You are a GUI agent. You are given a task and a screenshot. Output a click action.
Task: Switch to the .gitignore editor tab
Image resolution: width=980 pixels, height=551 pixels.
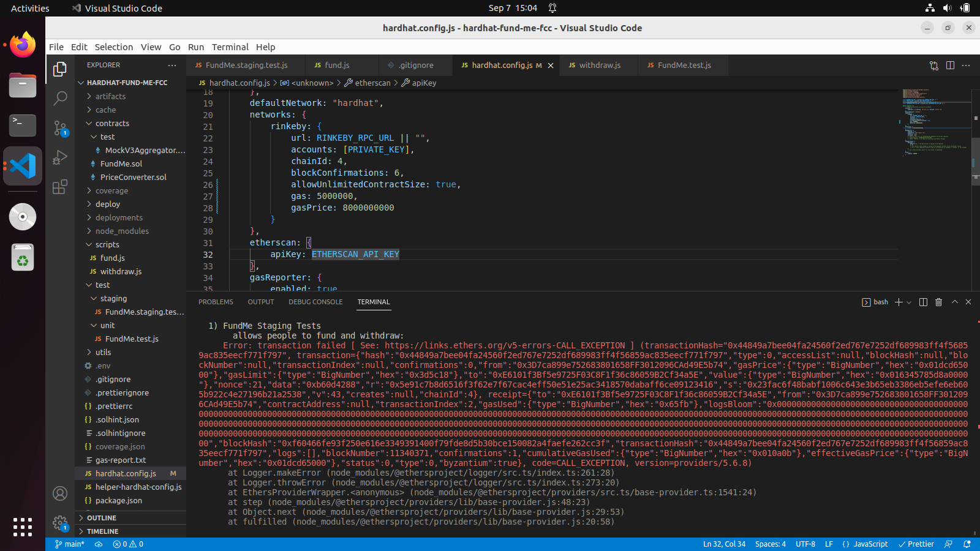(x=416, y=66)
